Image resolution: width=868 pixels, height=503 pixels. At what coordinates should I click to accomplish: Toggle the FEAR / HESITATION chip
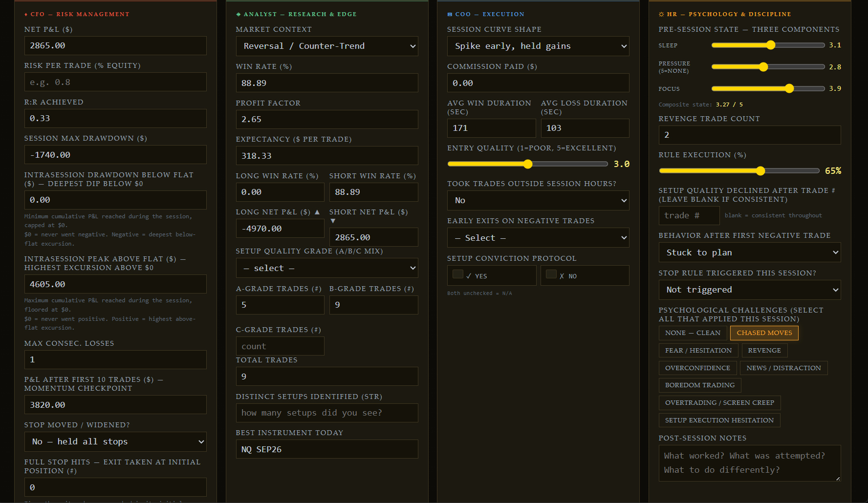tap(698, 351)
